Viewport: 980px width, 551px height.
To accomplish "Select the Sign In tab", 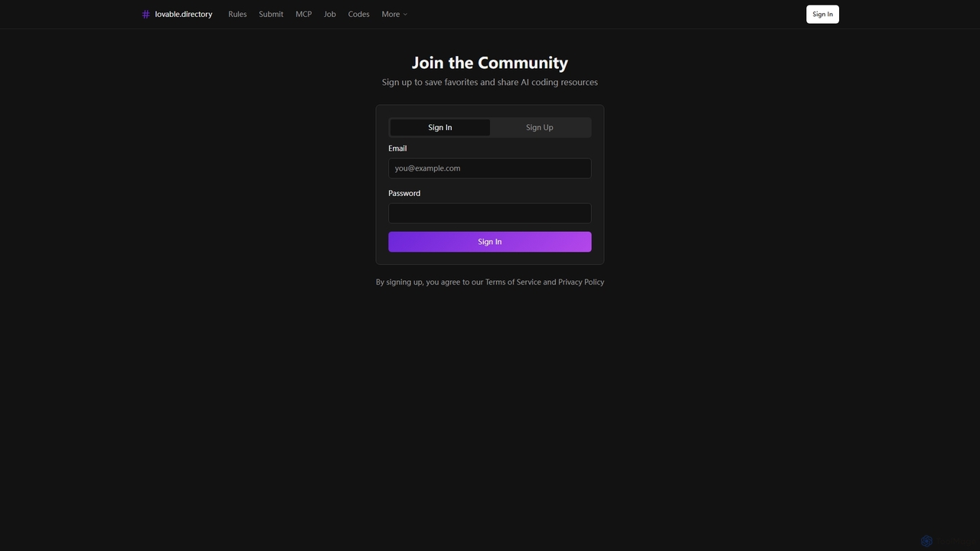I will click(440, 127).
